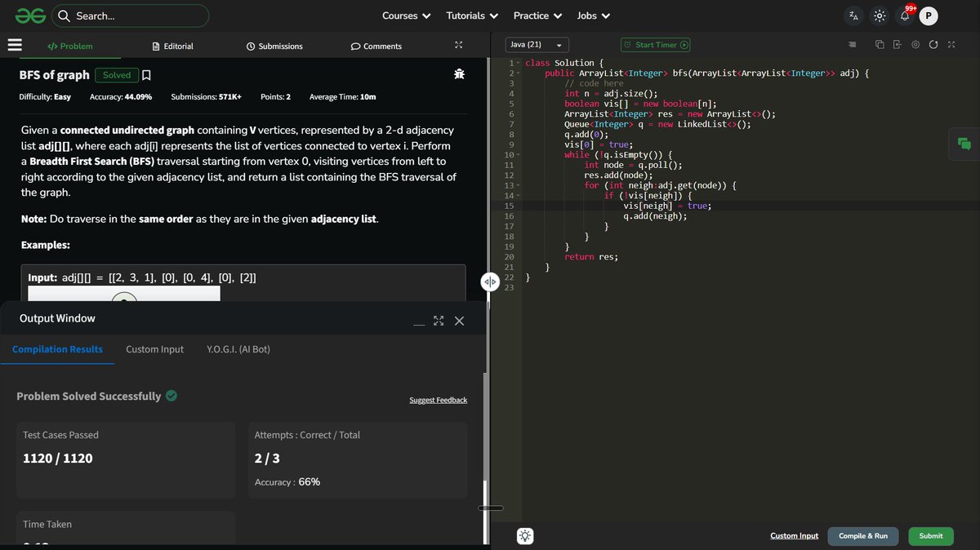Open notifications bell with 99+ badge

(x=906, y=14)
